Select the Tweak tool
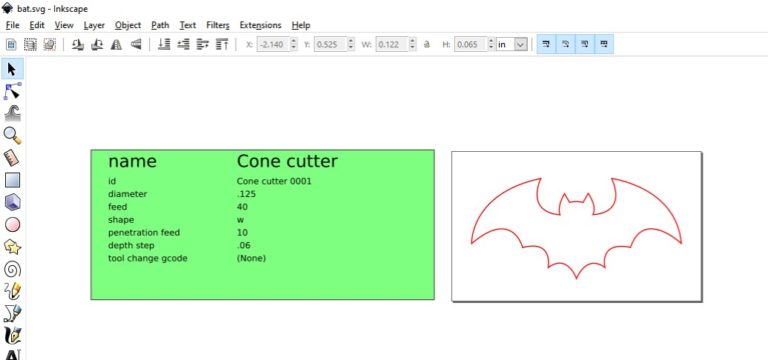The image size is (768, 360). [12, 113]
